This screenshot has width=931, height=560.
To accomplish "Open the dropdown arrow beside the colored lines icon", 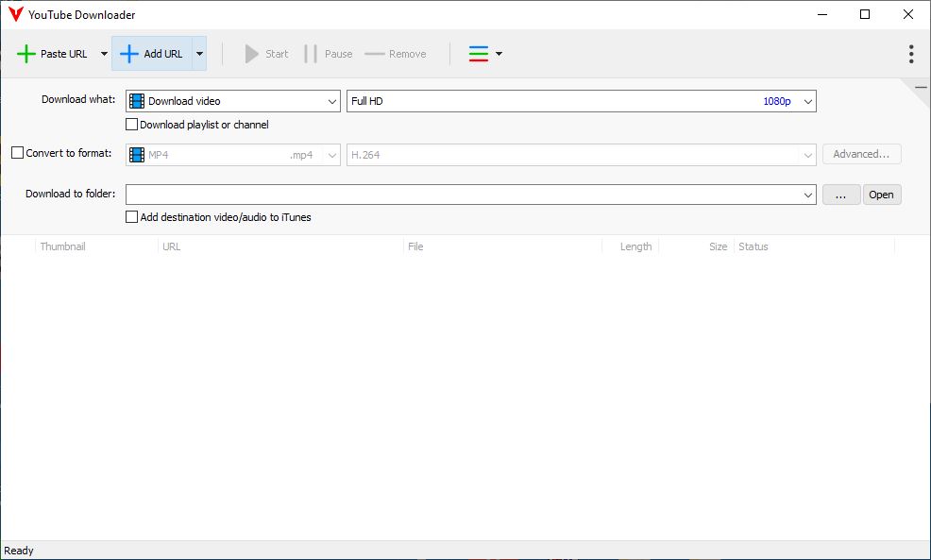I will pyautogui.click(x=499, y=54).
